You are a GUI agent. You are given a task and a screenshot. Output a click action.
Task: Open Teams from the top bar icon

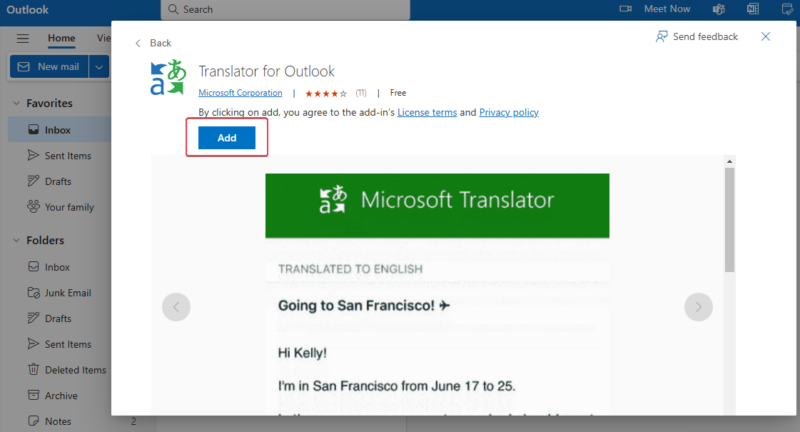[x=718, y=9]
